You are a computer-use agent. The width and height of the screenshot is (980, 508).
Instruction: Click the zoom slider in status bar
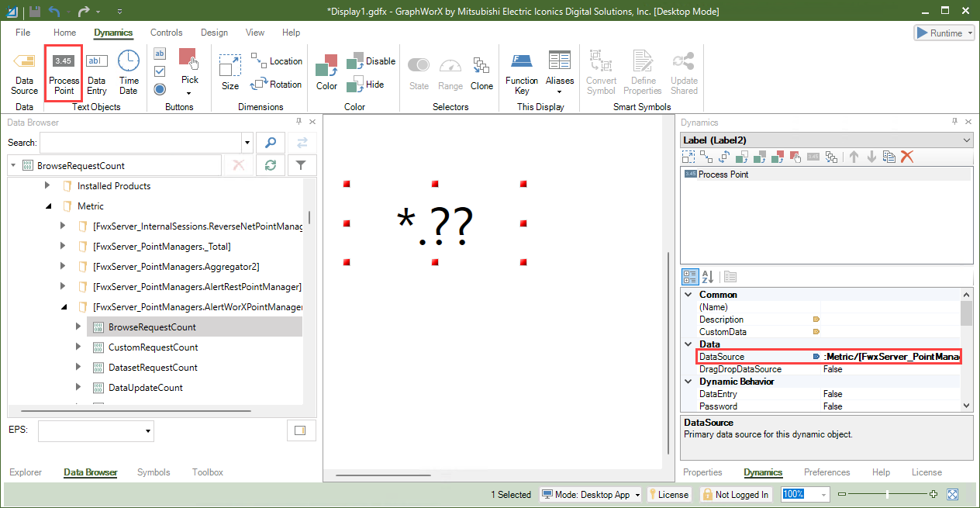[888, 494]
